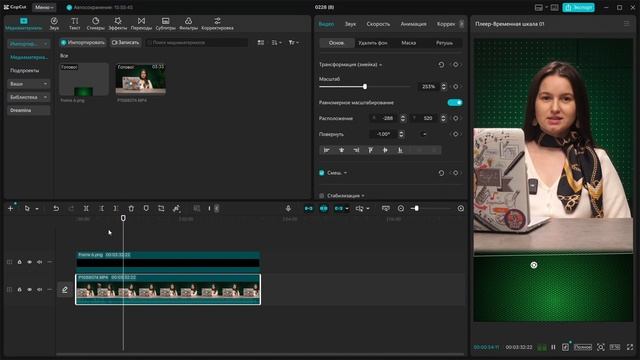Lock the main video track
Viewport: 640px width, 360px height.
(x=19, y=290)
